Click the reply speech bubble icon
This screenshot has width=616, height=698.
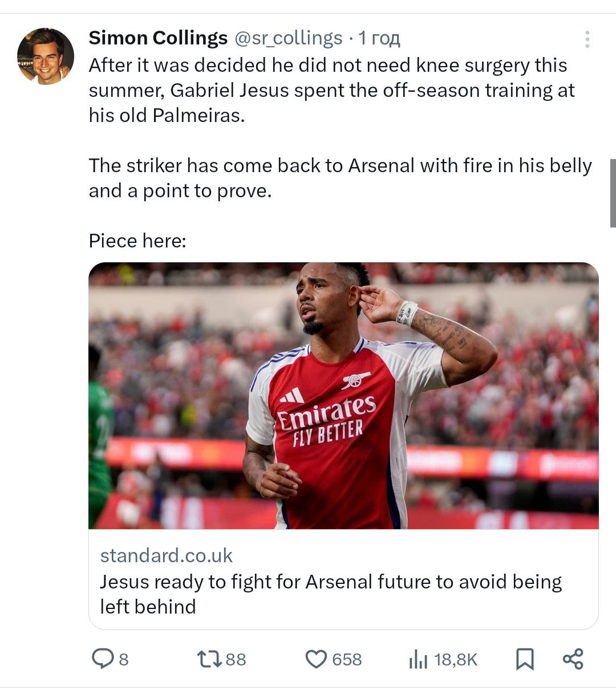tap(103, 659)
